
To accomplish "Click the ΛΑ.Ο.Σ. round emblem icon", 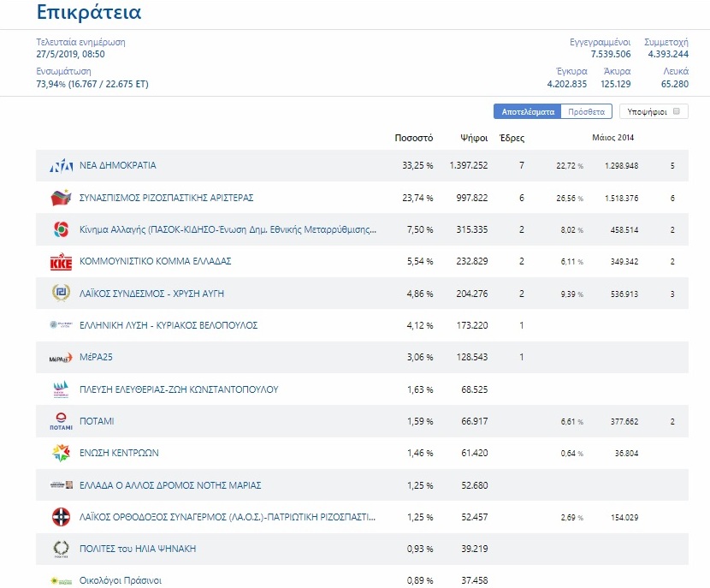I will [x=61, y=517].
